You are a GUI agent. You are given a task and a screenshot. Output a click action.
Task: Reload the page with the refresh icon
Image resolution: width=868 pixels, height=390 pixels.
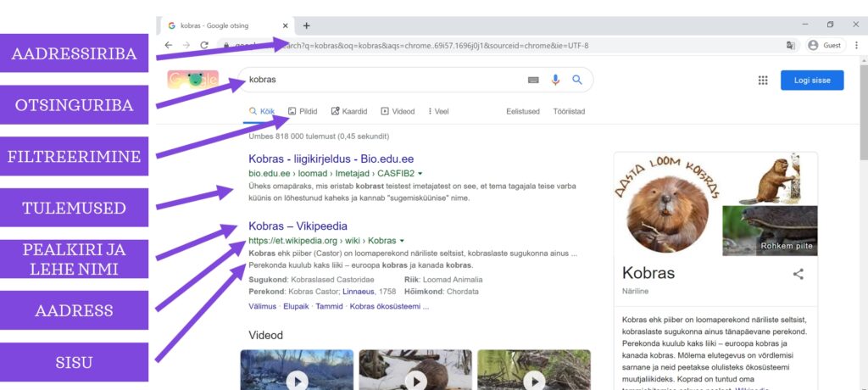coord(204,46)
